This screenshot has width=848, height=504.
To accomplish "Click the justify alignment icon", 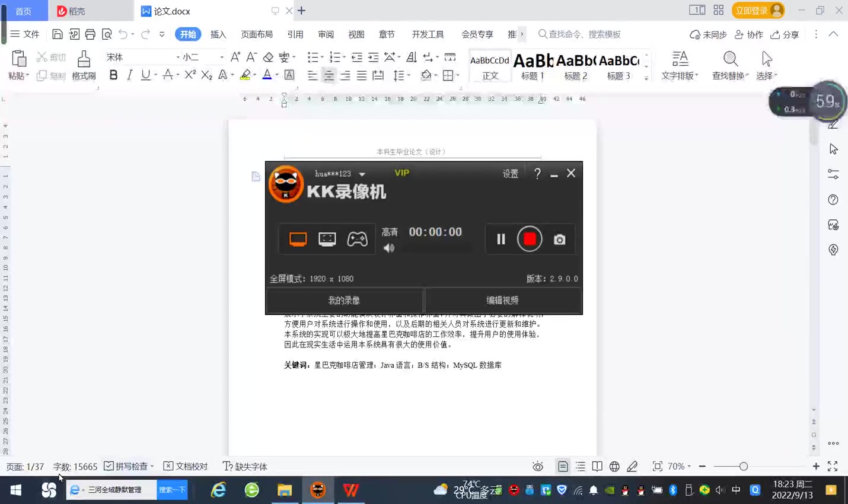I will 361,75.
